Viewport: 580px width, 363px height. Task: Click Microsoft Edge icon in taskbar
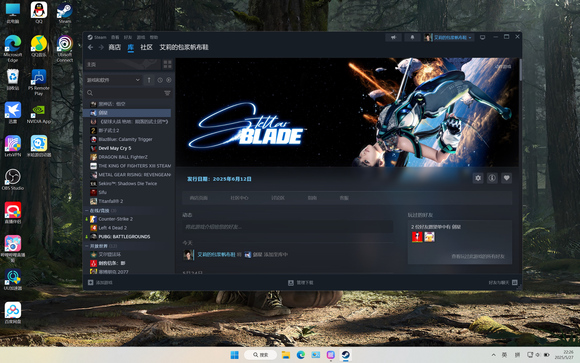(x=301, y=355)
